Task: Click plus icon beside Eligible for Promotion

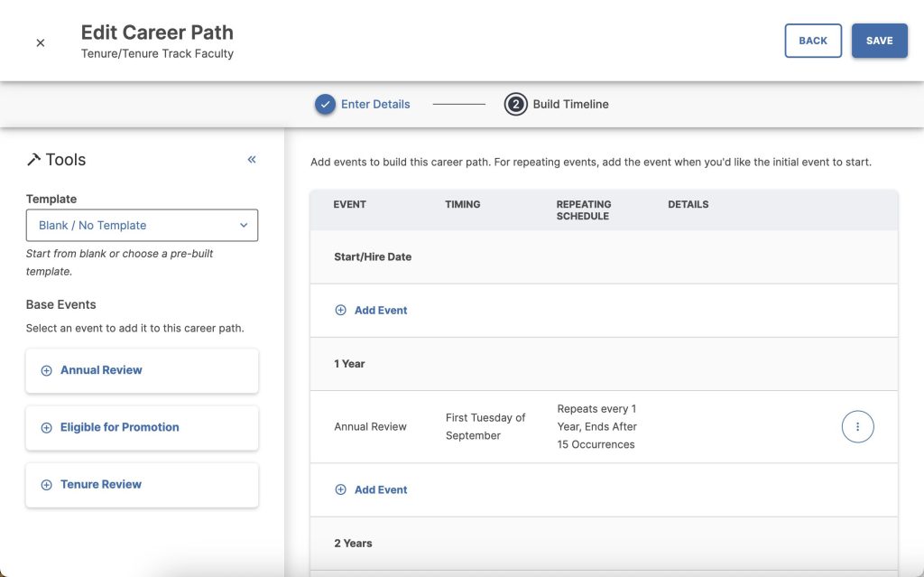Action: pyautogui.click(x=46, y=428)
